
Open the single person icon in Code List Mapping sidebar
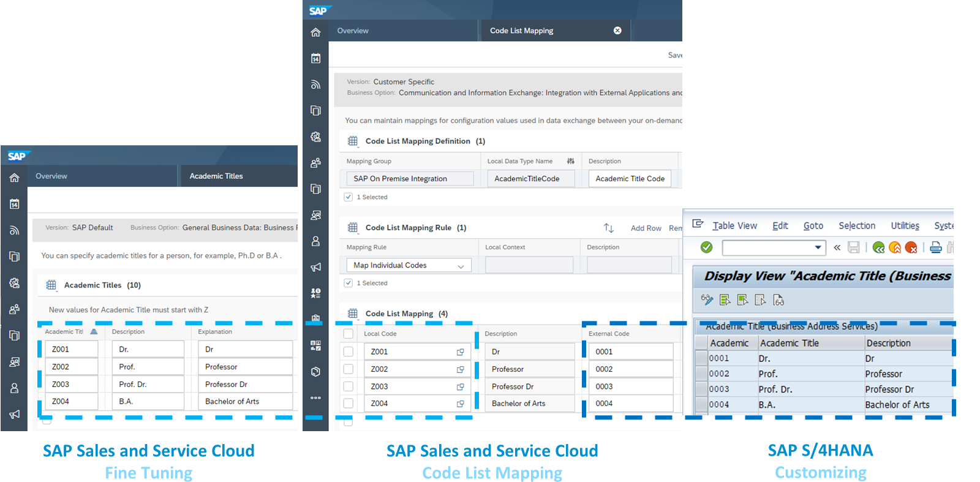(x=315, y=241)
